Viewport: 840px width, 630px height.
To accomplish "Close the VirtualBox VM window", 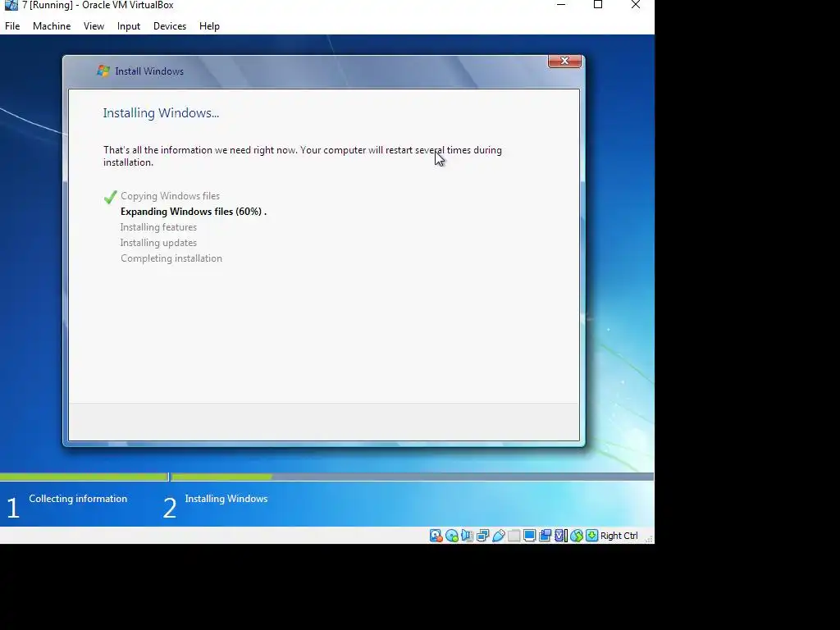I will click(636, 5).
